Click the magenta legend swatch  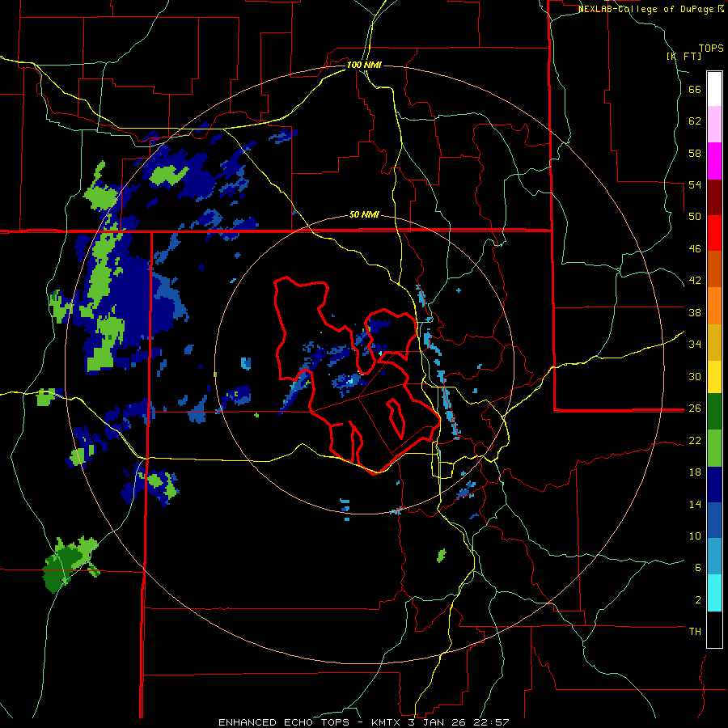714,161
